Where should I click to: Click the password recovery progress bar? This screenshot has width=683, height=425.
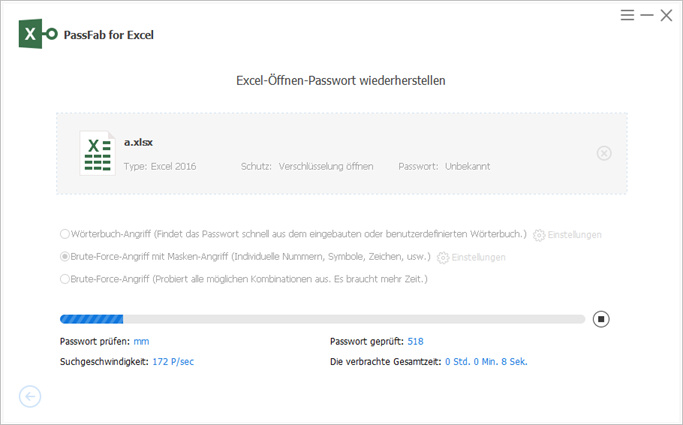322,319
